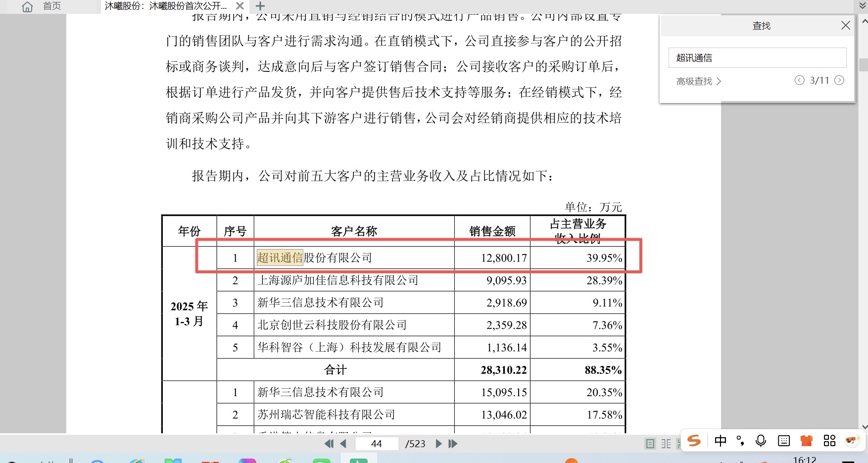Toggle Chinese/English mode 中 button
Screen dimensions: 868x463
721,441
